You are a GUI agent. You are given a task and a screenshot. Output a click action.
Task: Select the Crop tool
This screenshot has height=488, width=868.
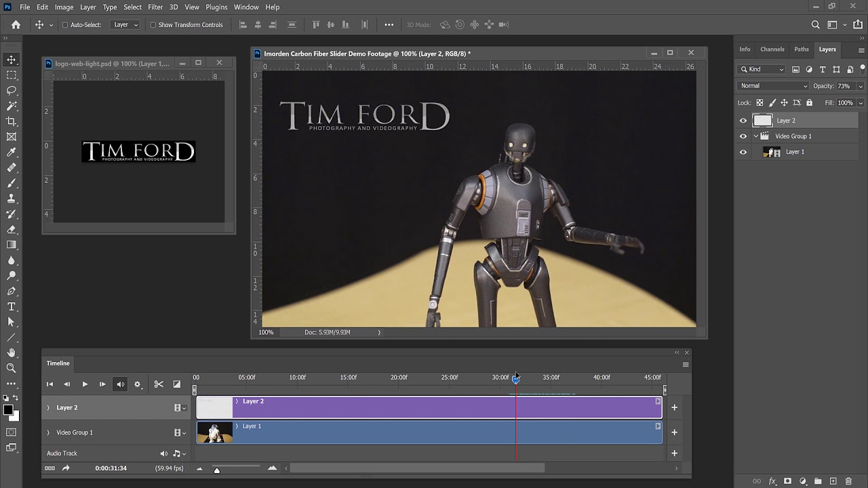click(x=11, y=121)
